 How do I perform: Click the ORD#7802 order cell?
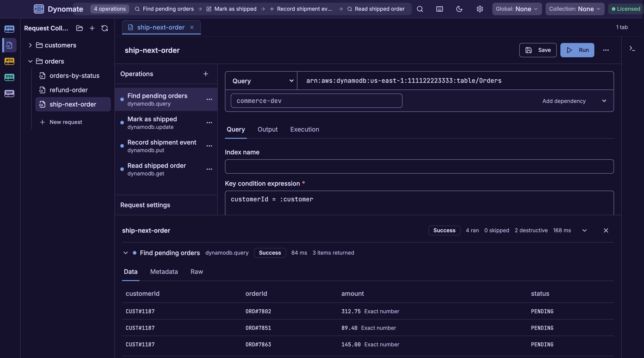click(258, 311)
